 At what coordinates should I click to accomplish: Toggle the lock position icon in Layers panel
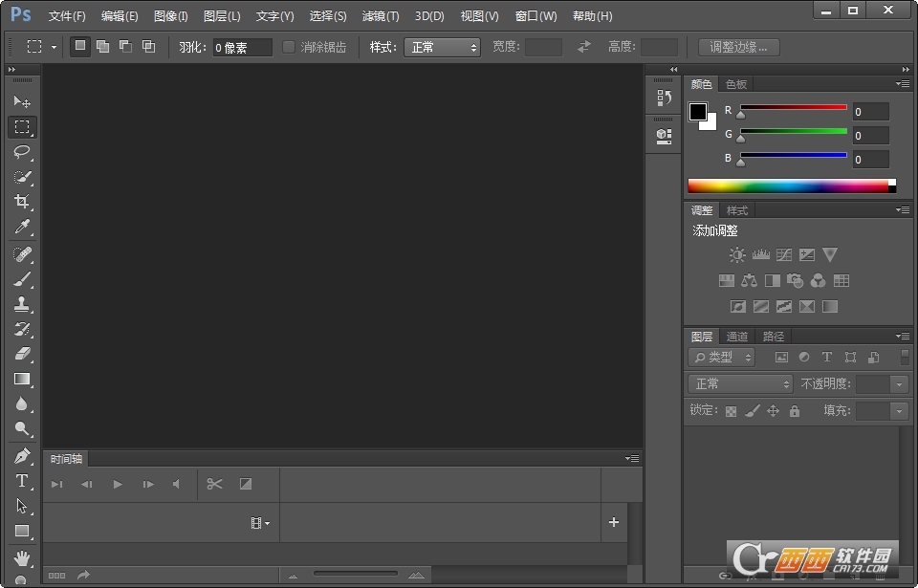click(x=773, y=409)
